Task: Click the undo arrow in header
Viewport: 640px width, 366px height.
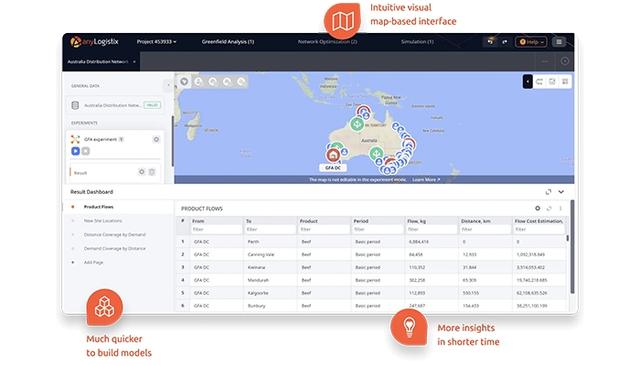Action: point(490,42)
